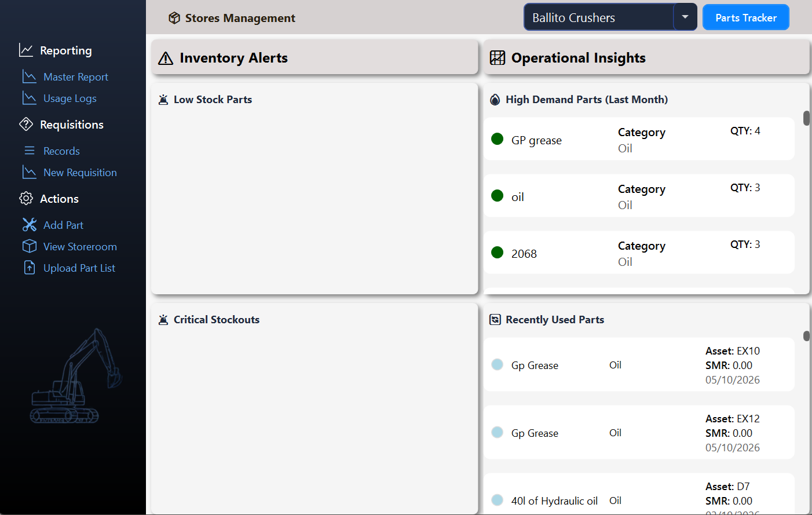Click the Add Part tools icon
This screenshot has height=515, width=812.
tap(29, 225)
